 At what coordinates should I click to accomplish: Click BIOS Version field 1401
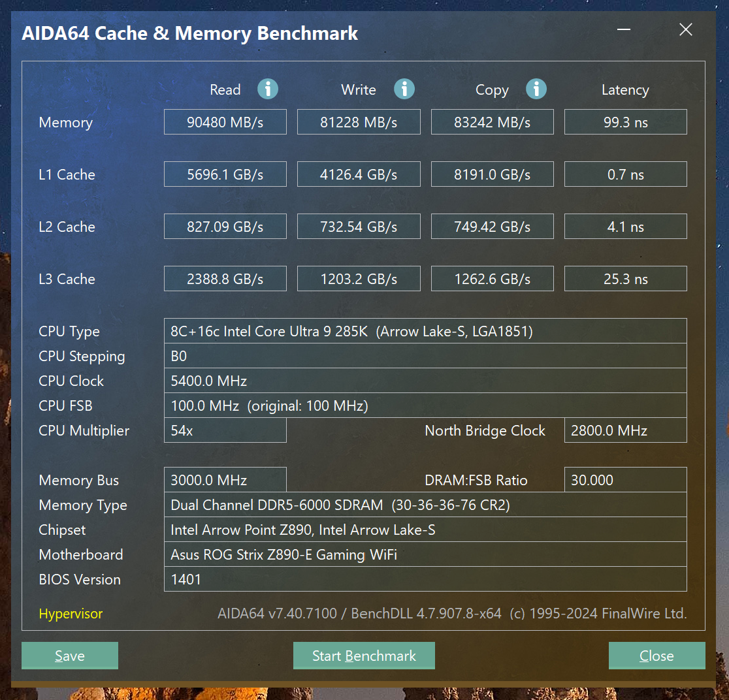point(425,579)
